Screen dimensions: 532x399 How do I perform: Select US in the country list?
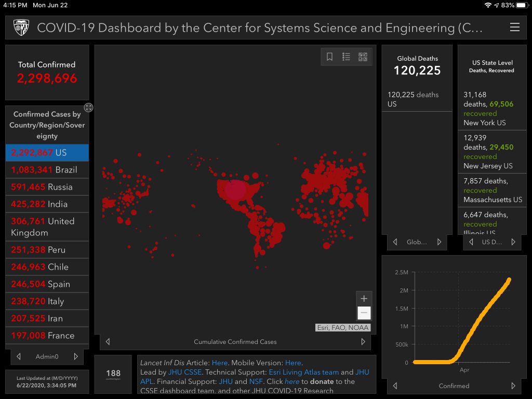(47, 153)
